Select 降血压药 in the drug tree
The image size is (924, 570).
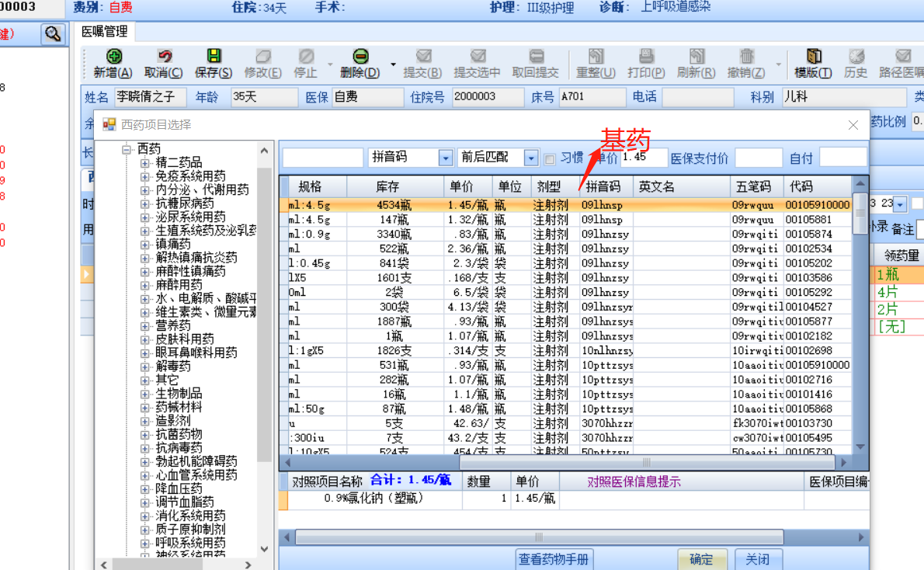pyautogui.click(x=179, y=488)
